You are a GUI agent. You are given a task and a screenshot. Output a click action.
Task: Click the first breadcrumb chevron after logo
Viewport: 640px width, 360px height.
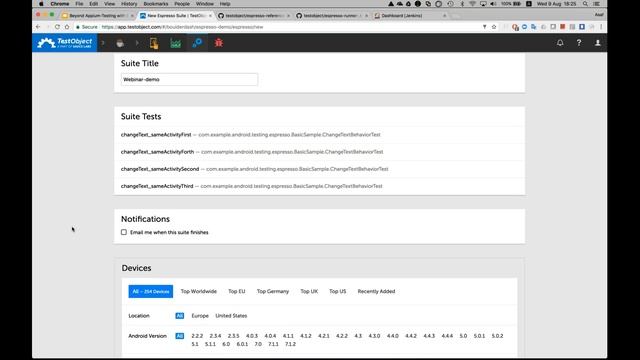(x=103, y=43)
